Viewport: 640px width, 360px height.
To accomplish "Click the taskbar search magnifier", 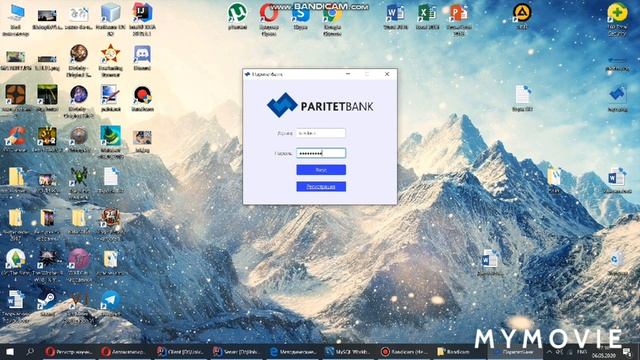I will coord(30,351).
